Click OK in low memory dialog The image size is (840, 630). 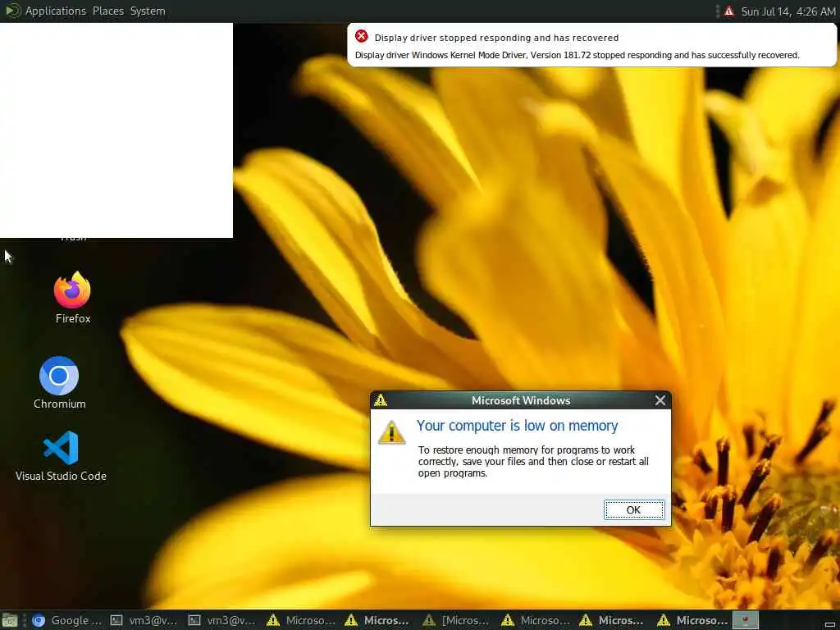point(634,509)
